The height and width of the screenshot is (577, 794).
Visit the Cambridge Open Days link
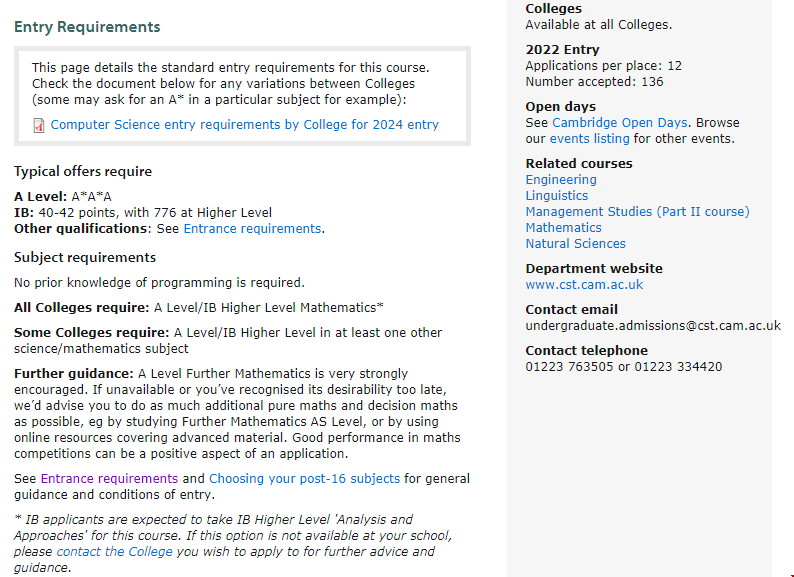click(x=620, y=123)
